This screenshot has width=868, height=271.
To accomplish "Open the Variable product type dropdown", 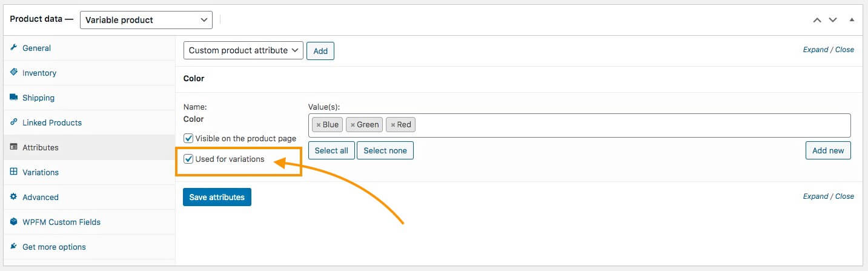I will tap(146, 20).
